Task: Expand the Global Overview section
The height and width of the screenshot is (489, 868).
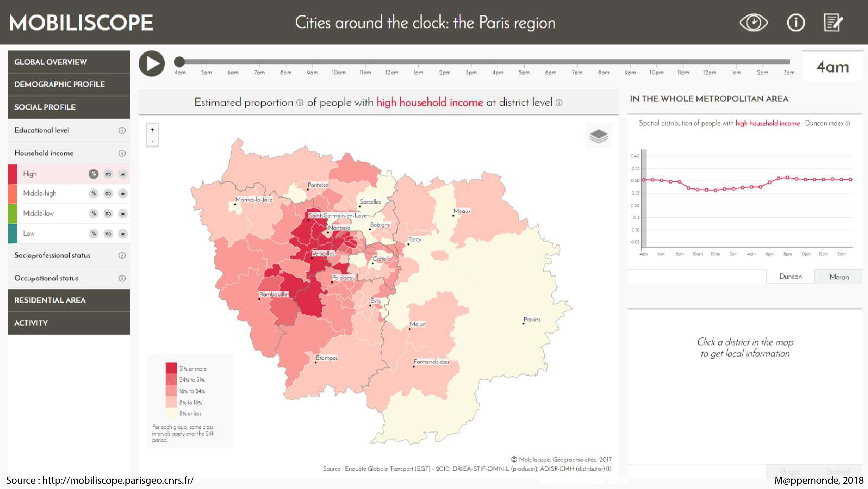Action: click(69, 62)
